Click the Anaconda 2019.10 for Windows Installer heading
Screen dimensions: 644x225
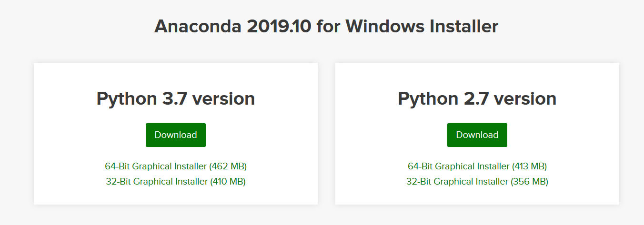[326, 27]
